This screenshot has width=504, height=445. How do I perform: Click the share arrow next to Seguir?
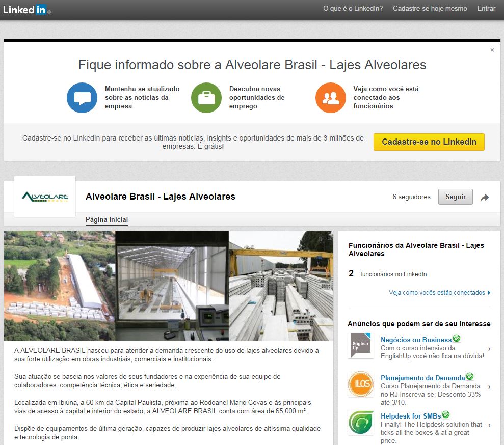[x=485, y=198]
